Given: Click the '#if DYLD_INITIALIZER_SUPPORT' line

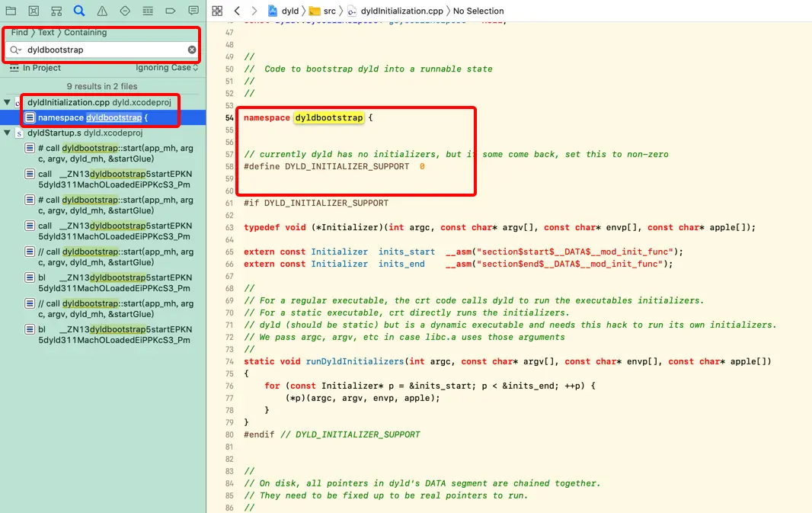Looking at the screenshot, I should 316,203.
